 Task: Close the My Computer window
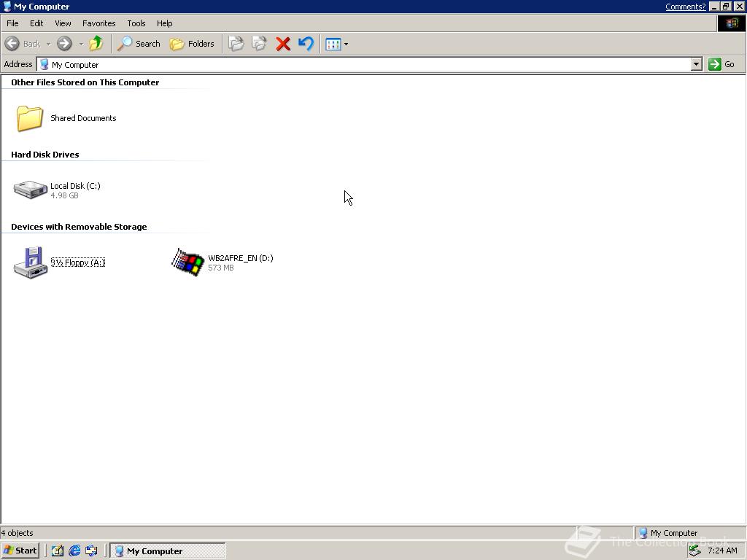point(739,7)
